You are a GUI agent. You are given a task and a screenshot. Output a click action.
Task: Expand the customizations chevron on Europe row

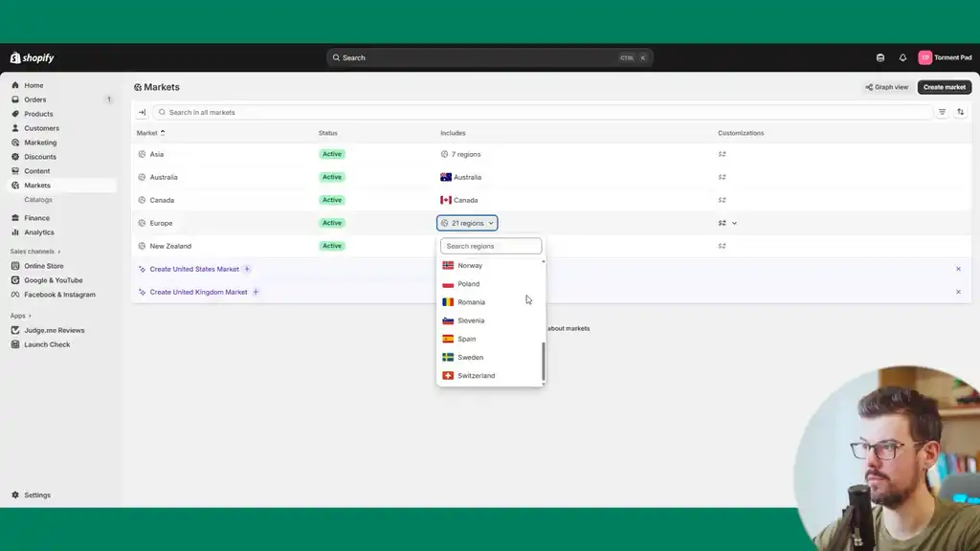(x=734, y=223)
